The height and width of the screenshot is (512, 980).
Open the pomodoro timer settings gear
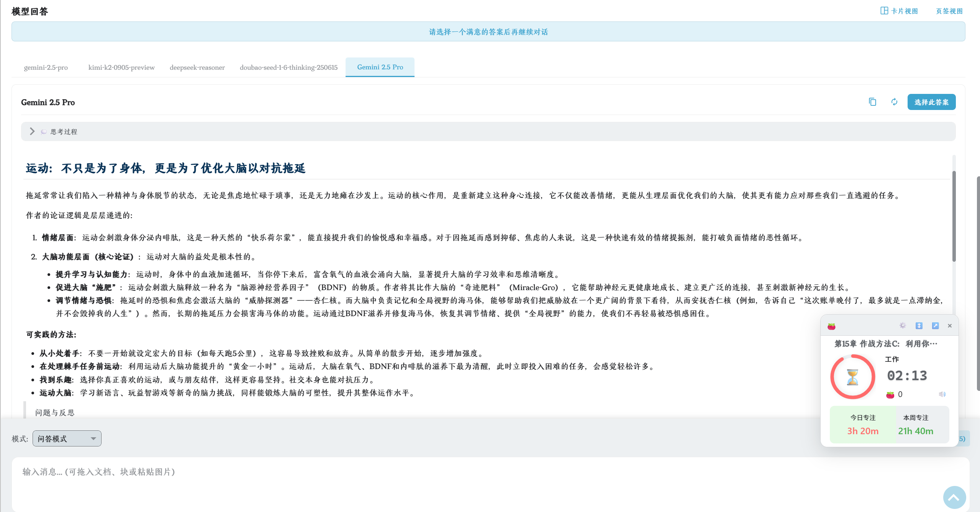[x=903, y=326]
